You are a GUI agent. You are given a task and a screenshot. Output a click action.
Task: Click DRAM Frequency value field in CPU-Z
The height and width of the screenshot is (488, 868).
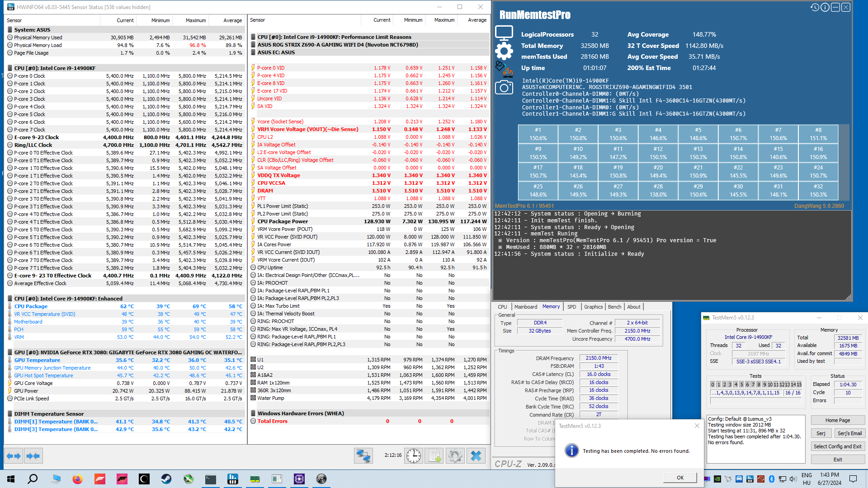(x=599, y=358)
